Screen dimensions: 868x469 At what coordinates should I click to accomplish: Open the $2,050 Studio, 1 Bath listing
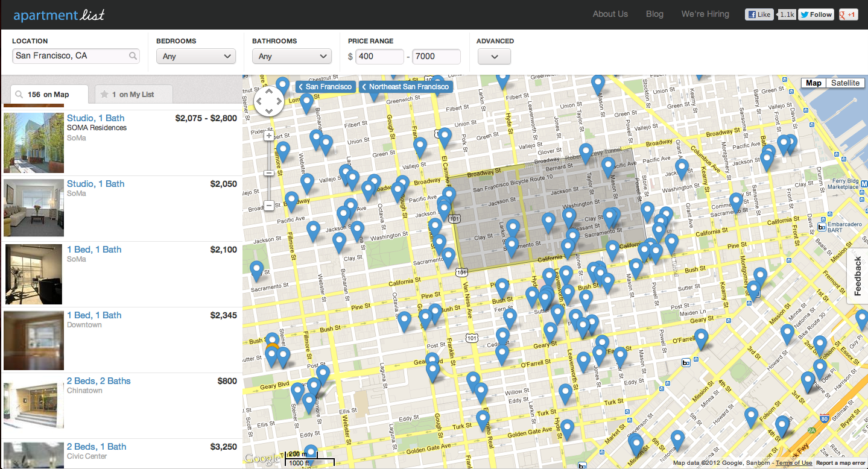(x=96, y=184)
